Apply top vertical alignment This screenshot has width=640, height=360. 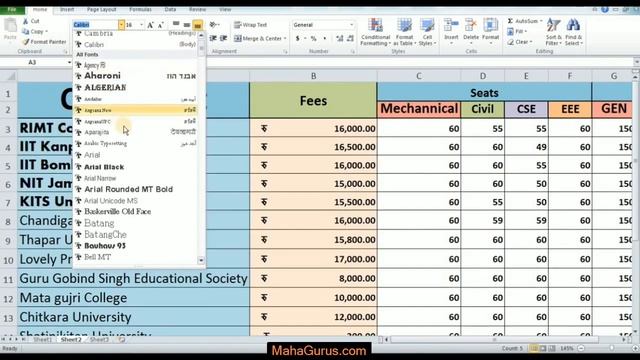(x=176, y=24)
